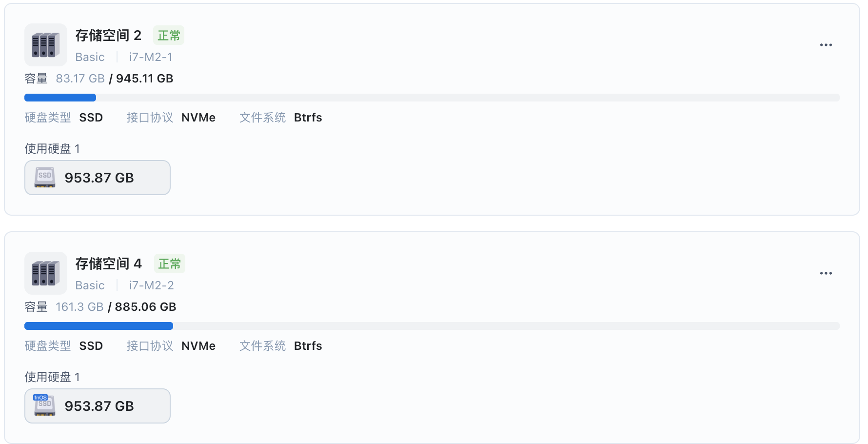Click the SSD disk icon under 存储空间 2
The width and height of the screenshot is (868, 444).
click(45, 178)
